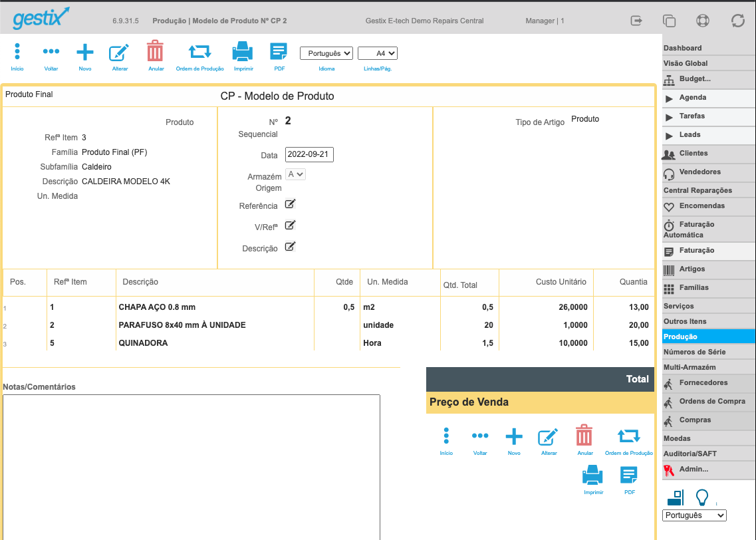Click the bottom Anular trash icon

(x=584, y=436)
